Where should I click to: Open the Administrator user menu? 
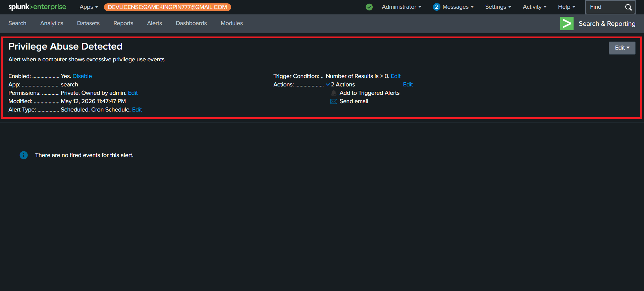click(x=401, y=7)
